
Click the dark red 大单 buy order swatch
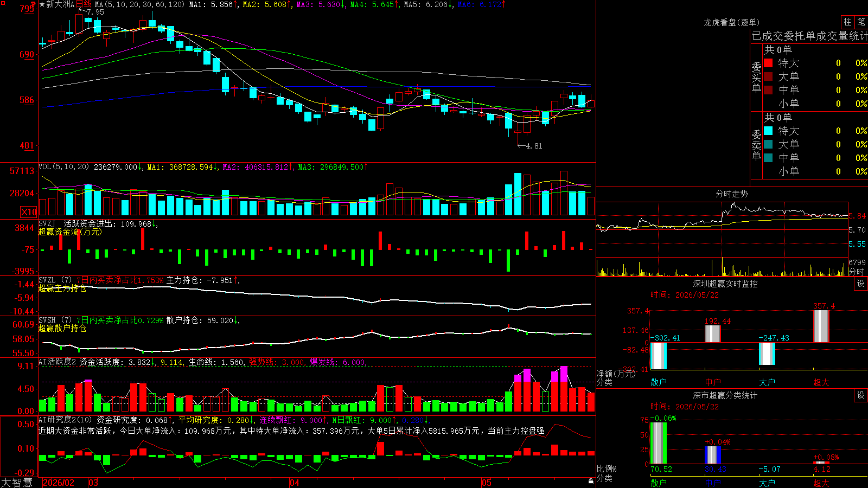(768, 76)
